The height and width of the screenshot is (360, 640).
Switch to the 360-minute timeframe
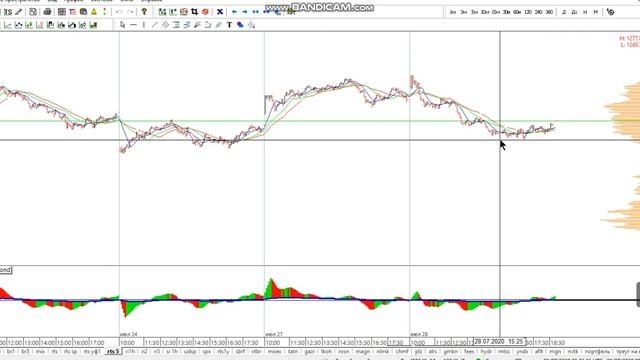pyautogui.click(x=549, y=12)
